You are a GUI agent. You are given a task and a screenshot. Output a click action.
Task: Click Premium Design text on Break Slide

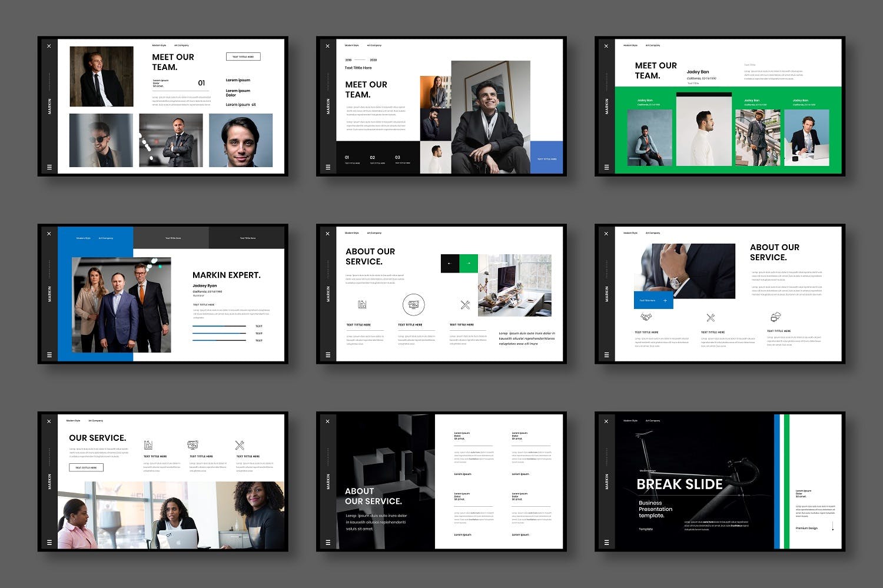point(806,528)
